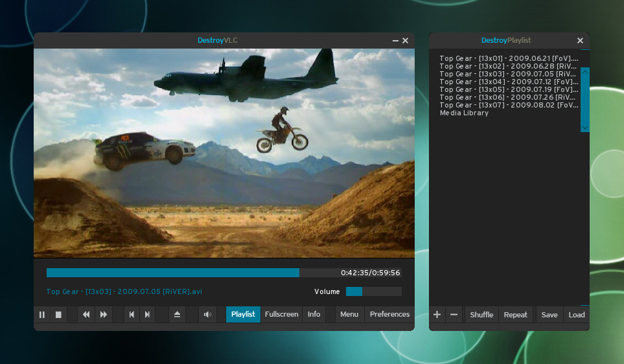Viewport: 624px width, 364px height.
Task: Click the video display area
Action: 224,153
